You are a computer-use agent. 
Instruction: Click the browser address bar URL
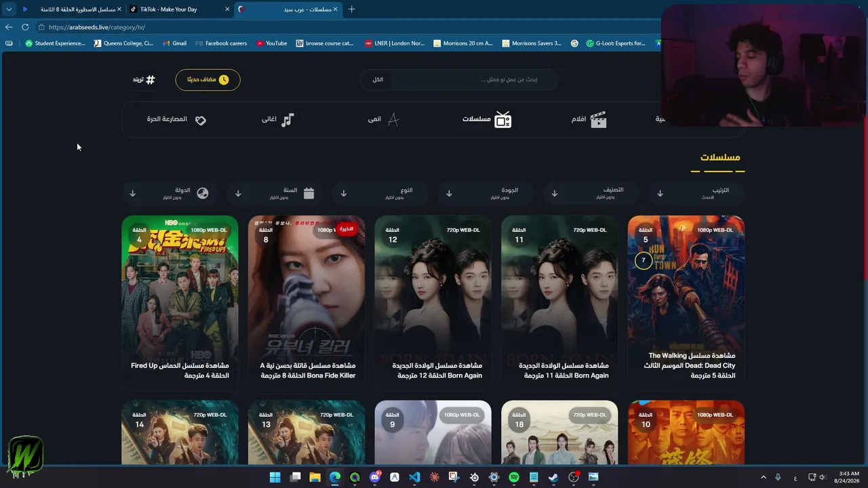coord(97,27)
